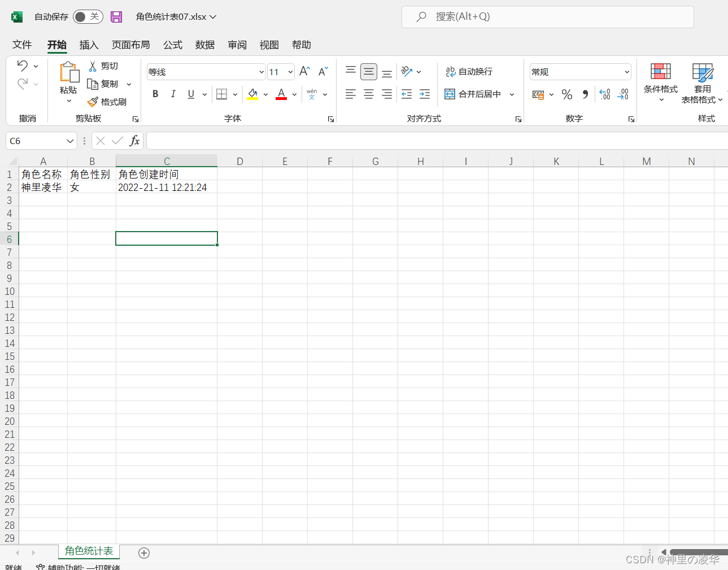This screenshot has height=570, width=728.
Task: Add a new worksheet with the plus button
Action: (143, 552)
